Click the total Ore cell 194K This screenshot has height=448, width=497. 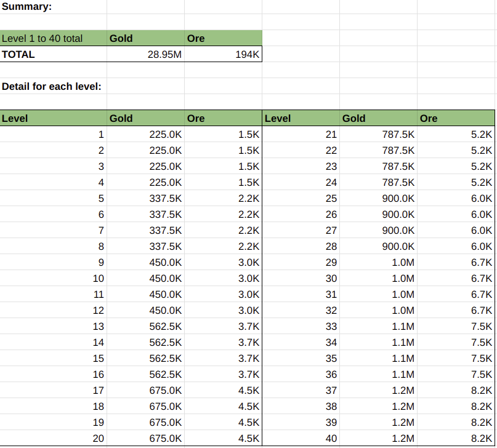pos(223,54)
